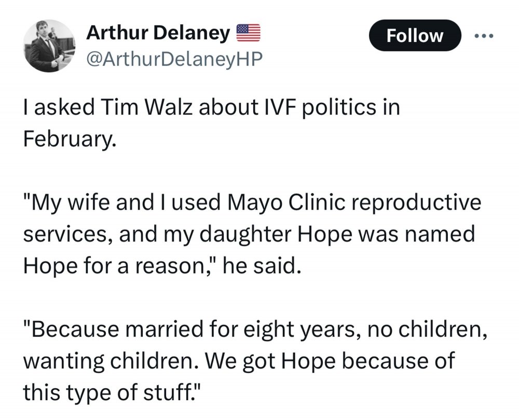Open the Arthur Delaney display name link
The width and height of the screenshot is (519, 420).
158,33
